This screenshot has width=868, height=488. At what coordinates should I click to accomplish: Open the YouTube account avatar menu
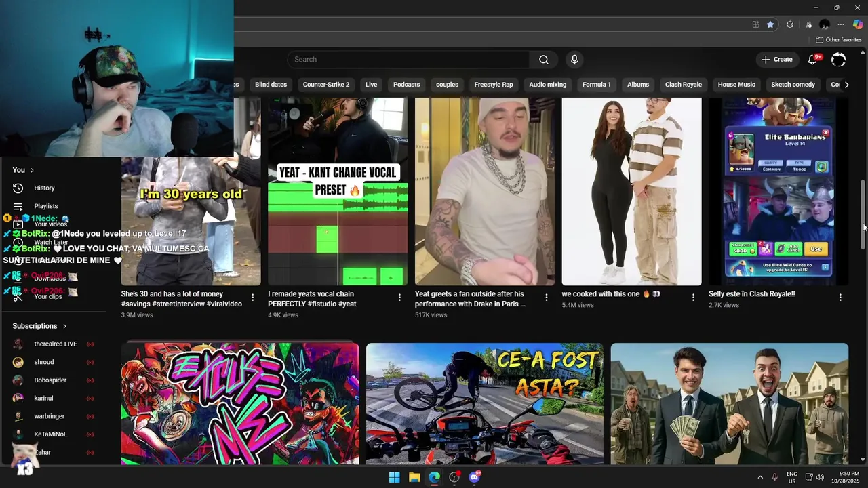pyautogui.click(x=839, y=60)
